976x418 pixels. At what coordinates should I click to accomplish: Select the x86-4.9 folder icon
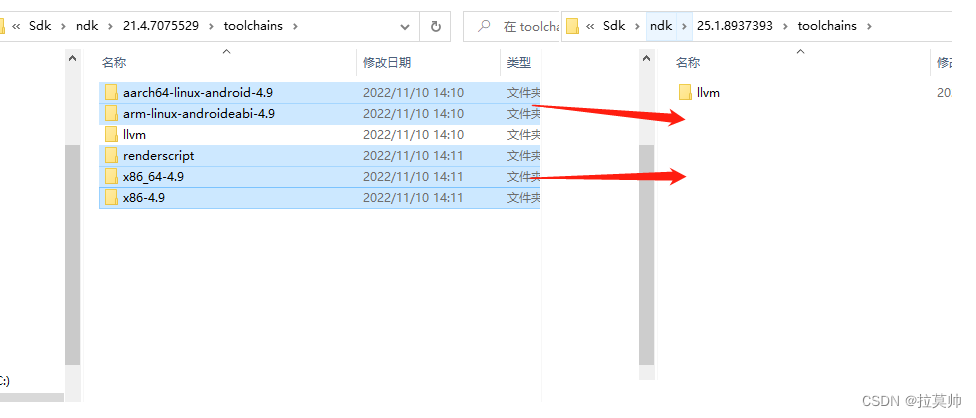click(x=111, y=198)
